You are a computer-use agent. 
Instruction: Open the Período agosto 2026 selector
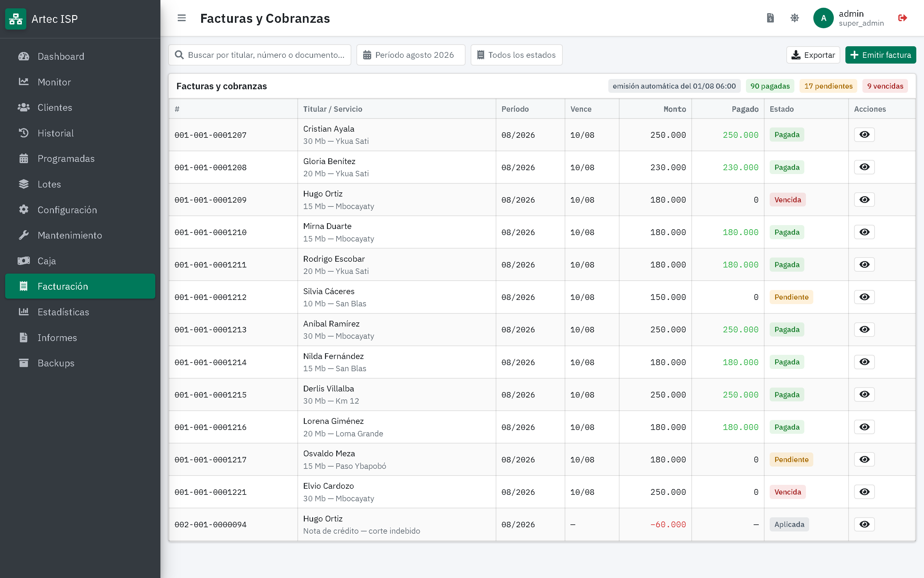411,55
